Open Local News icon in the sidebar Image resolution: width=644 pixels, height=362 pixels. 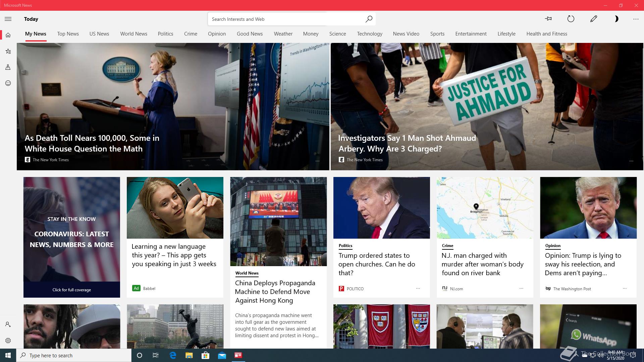point(8,67)
